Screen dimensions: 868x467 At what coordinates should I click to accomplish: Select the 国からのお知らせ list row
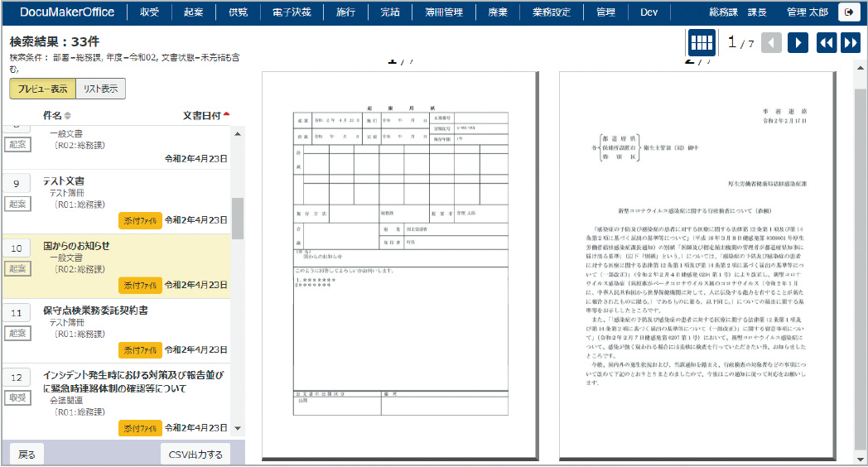(x=116, y=267)
